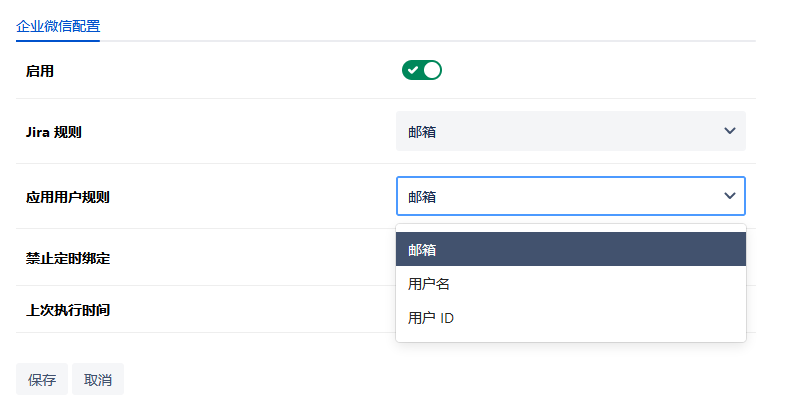802x413 pixels.
Task: Click the 应用用户规则 label text
Action: click(67, 197)
